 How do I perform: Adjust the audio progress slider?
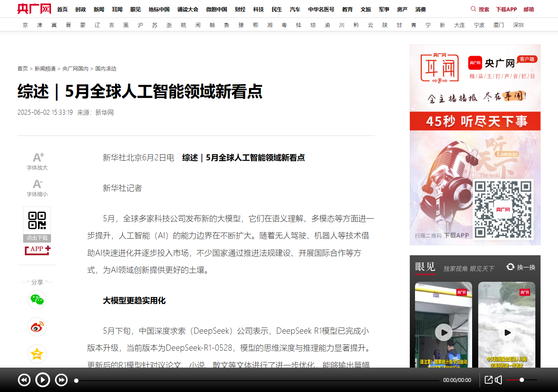point(257,381)
